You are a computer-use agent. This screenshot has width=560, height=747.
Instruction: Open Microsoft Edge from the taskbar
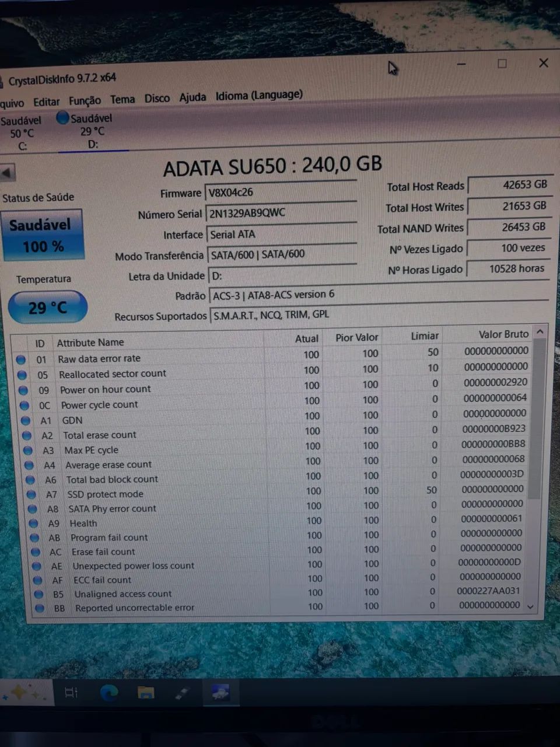(109, 693)
